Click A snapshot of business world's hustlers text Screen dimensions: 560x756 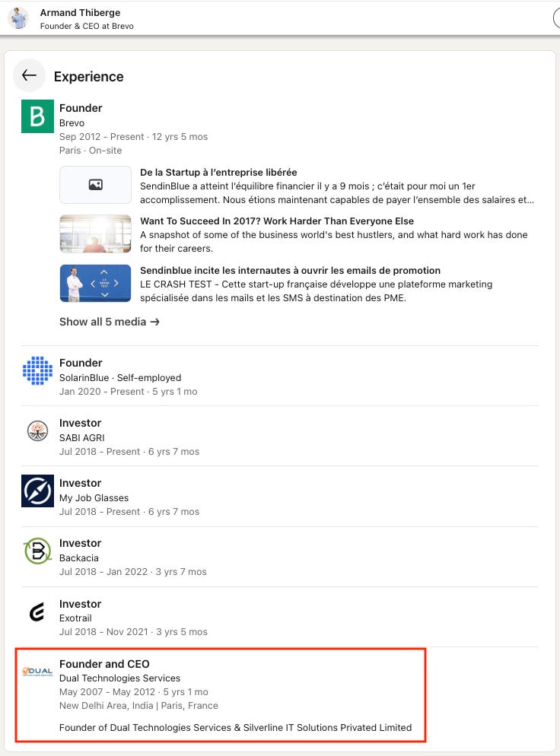tap(334, 242)
